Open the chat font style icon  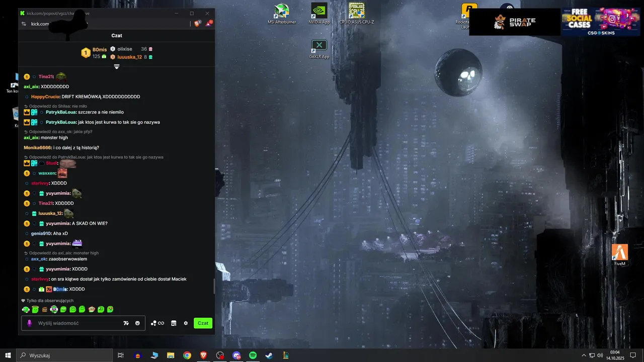[126, 323]
